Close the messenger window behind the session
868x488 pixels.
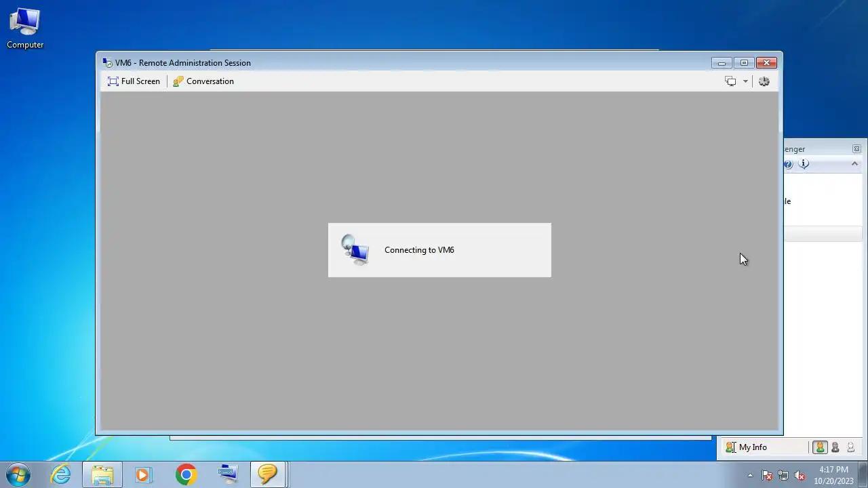[856, 149]
